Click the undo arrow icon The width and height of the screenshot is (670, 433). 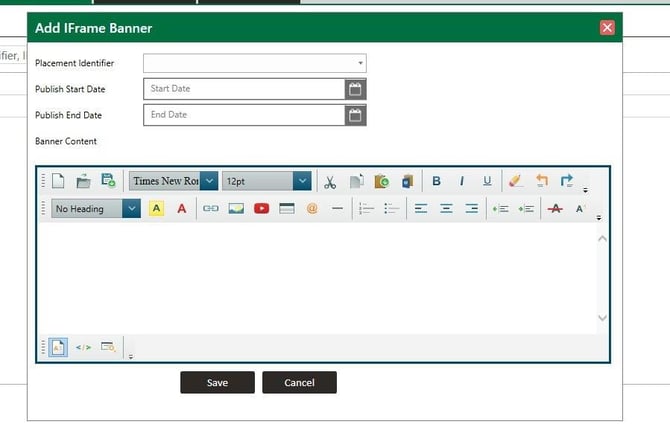point(541,181)
